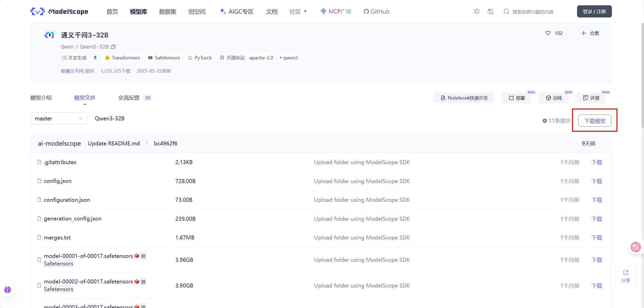Viewport: 644px width, 308px height.
Task: Click the qwen3 tag
Action: (289, 58)
